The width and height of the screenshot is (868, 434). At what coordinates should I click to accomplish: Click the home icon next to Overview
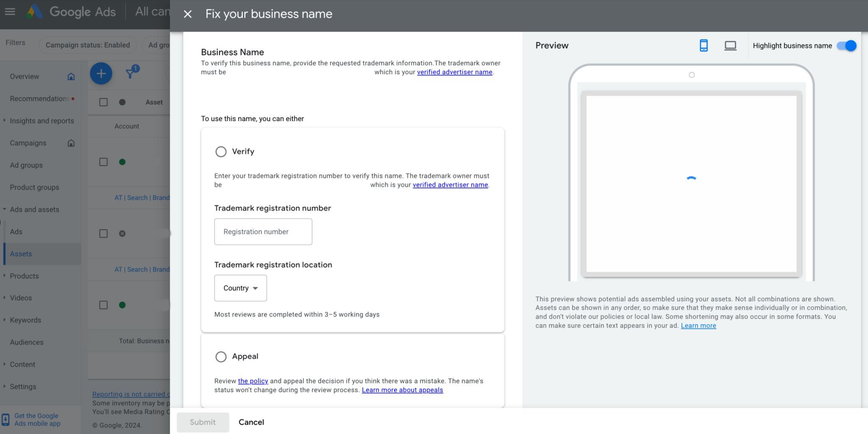pyautogui.click(x=71, y=77)
